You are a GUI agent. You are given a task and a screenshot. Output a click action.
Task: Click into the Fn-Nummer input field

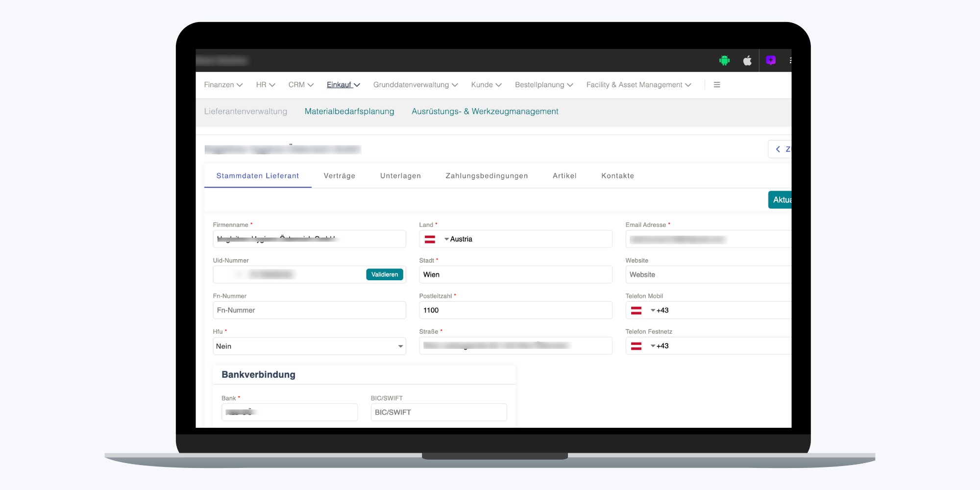pos(309,310)
